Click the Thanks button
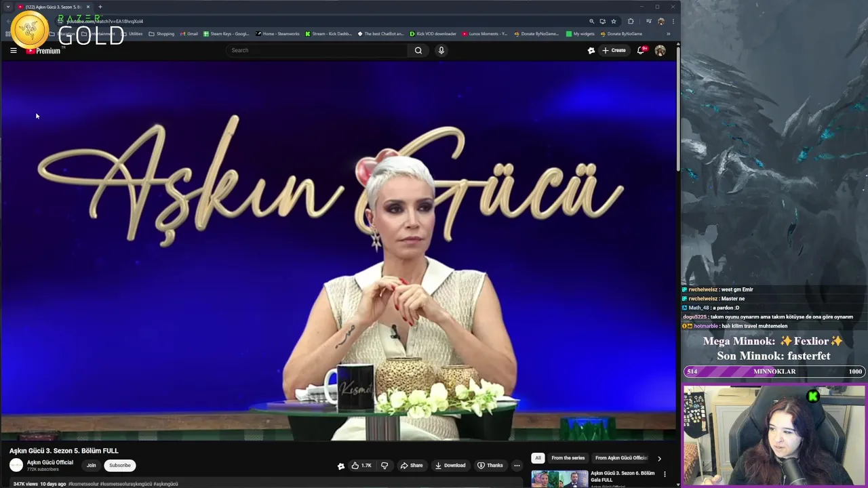 point(490,466)
